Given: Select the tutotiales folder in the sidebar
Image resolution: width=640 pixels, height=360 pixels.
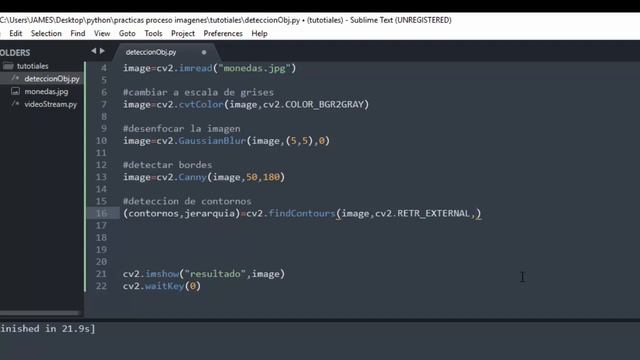Looking at the screenshot, I should 33,66.
